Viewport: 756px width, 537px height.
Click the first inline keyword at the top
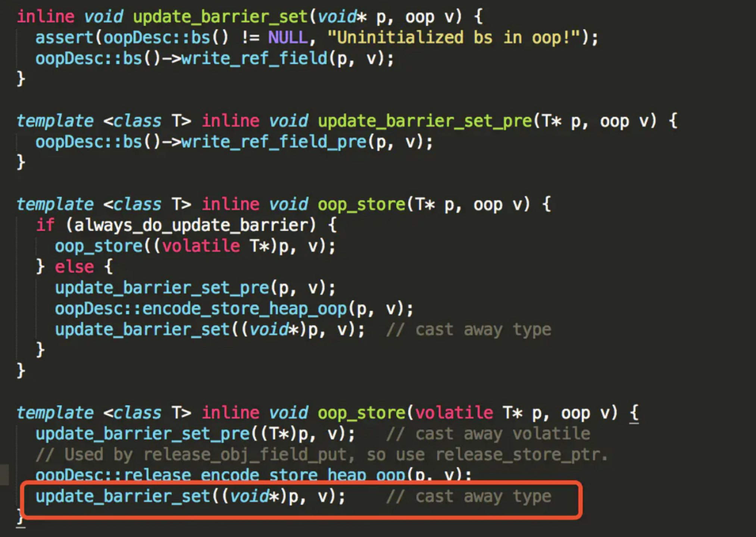(46, 17)
